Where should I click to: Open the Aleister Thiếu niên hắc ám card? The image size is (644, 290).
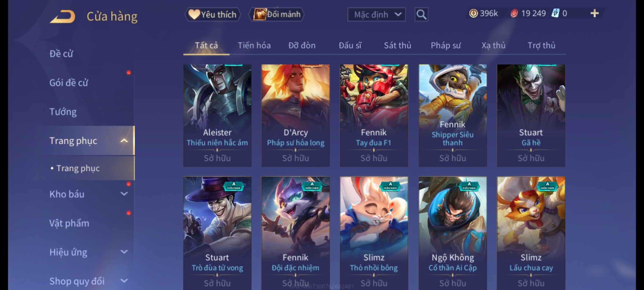(217, 115)
